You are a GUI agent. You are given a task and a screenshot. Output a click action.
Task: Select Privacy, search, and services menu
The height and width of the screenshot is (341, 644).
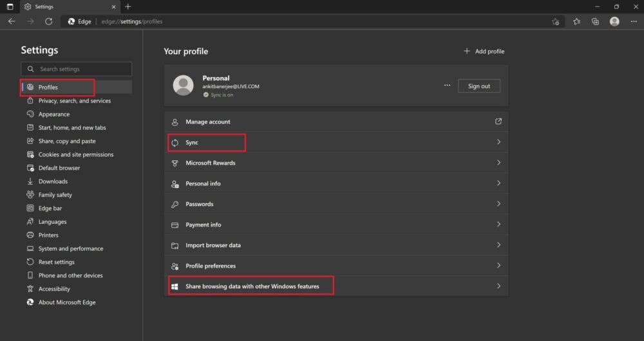click(x=74, y=101)
